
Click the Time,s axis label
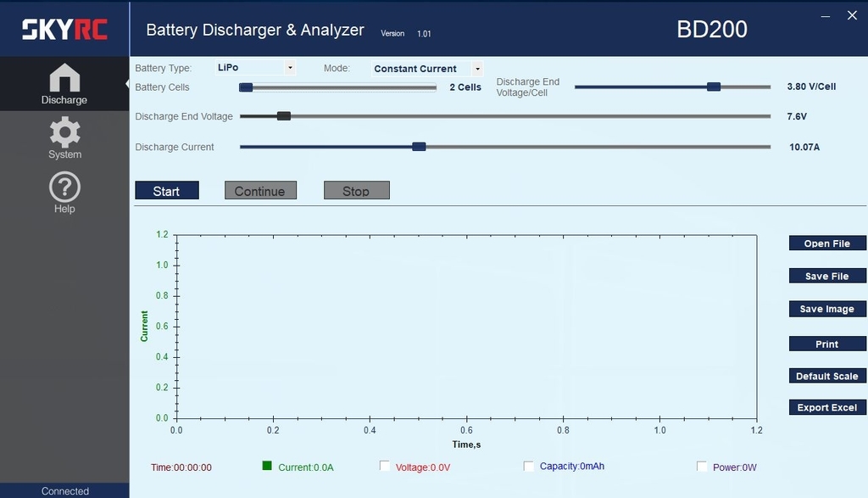click(466, 445)
